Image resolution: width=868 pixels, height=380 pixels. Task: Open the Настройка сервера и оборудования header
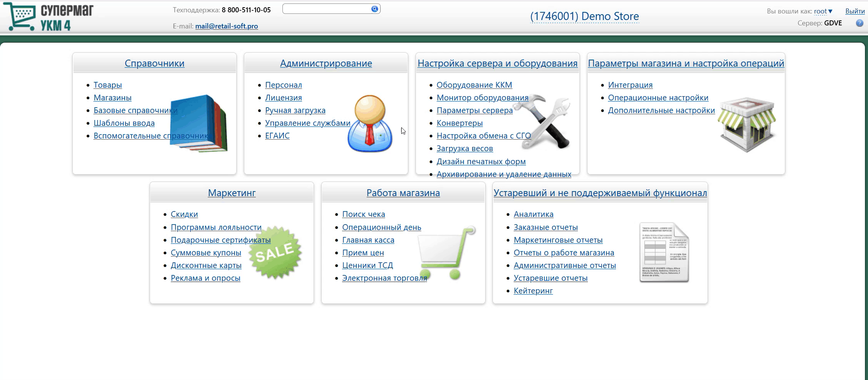(497, 63)
